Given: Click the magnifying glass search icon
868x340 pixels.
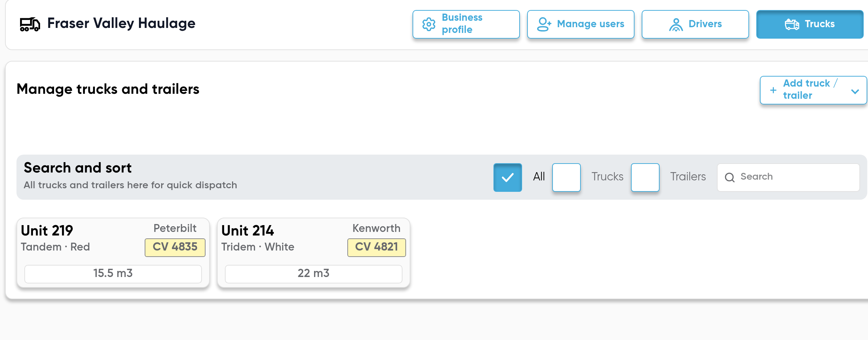Looking at the screenshot, I should 729,178.
